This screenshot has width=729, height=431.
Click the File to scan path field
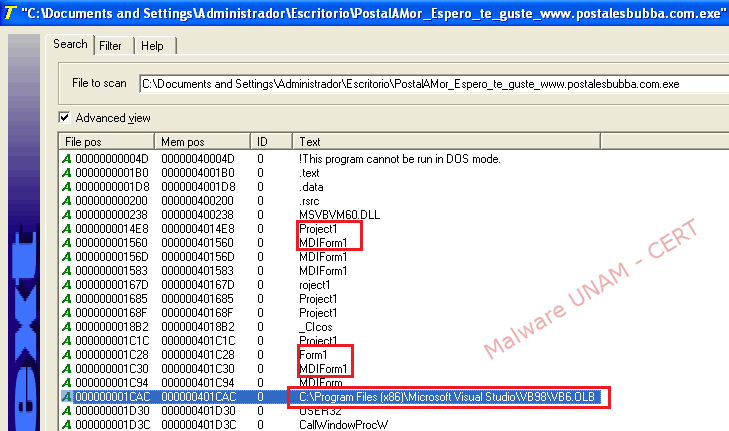434,84
